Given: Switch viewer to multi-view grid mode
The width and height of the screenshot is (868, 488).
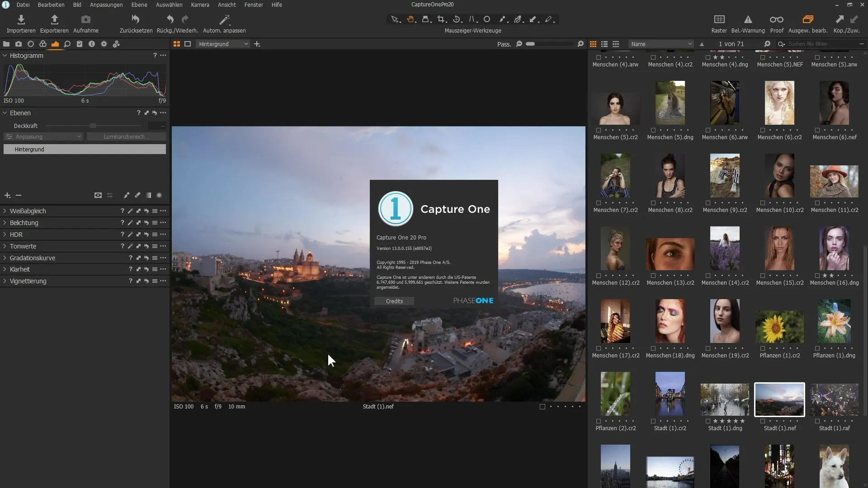Looking at the screenshot, I should coord(177,44).
